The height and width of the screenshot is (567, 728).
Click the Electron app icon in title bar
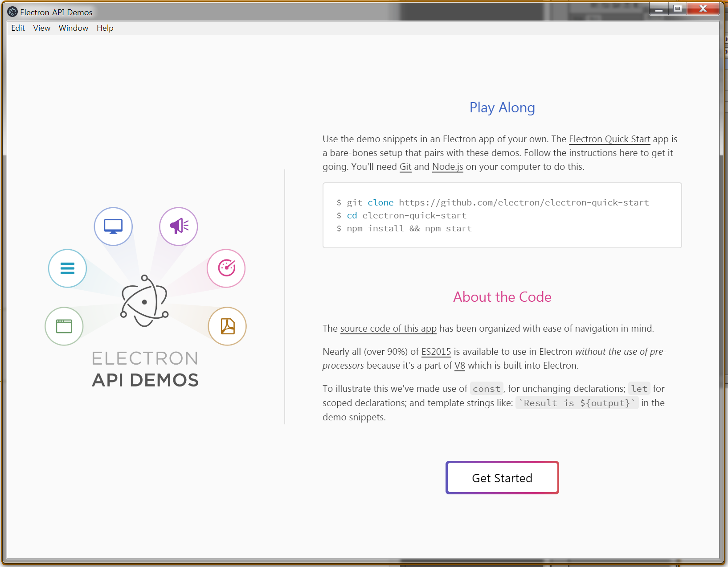pos(12,12)
